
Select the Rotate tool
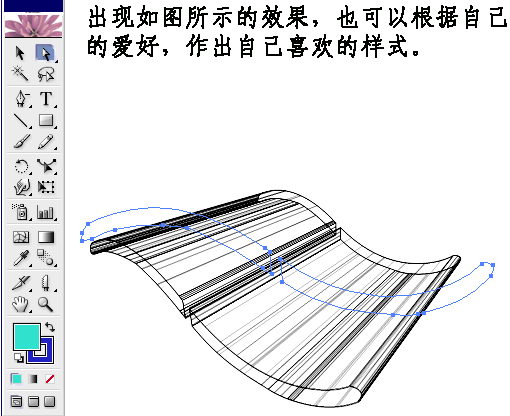22,166
